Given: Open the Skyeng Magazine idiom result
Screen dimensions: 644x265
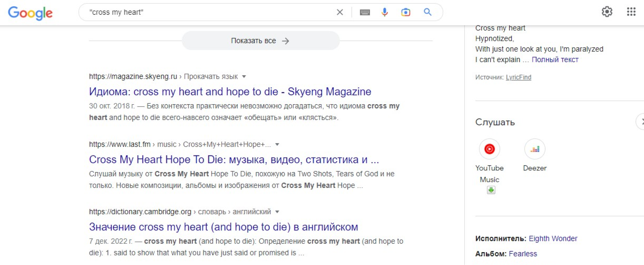Looking at the screenshot, I should tap(230, 92).
